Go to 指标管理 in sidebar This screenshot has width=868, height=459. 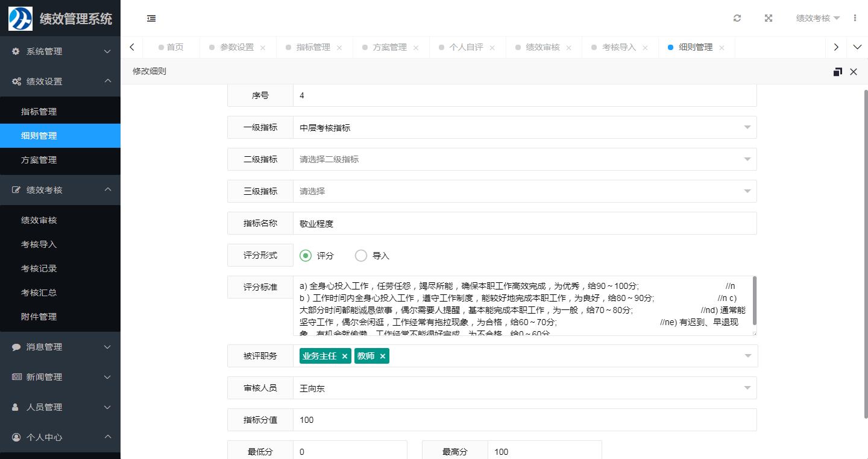coord(39,112)
